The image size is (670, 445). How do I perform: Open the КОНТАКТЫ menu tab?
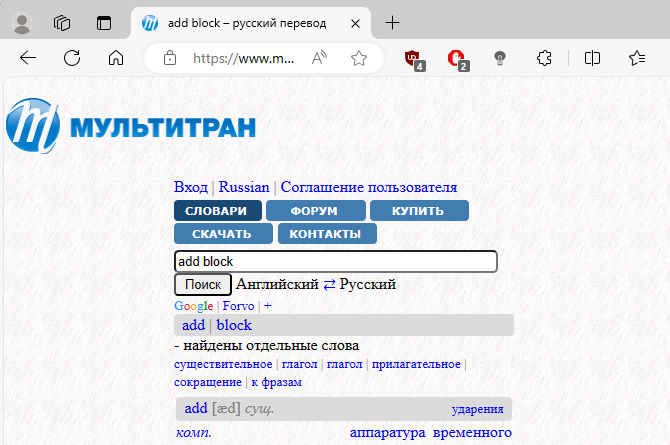coord(327,234)
